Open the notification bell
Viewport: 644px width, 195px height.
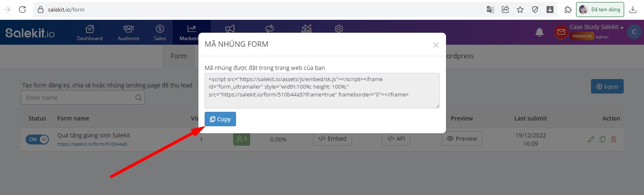[x=539, y=32]
